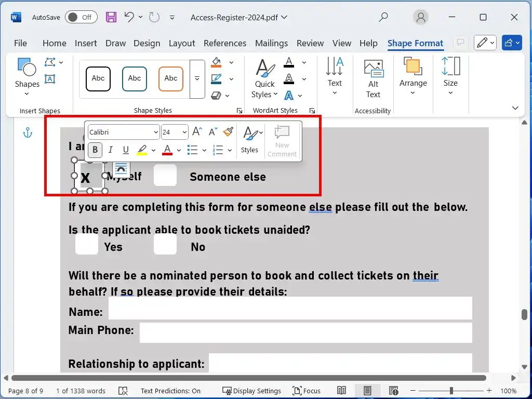
Task: Expand the font size 24 dropdown
Action: [184, 132]
